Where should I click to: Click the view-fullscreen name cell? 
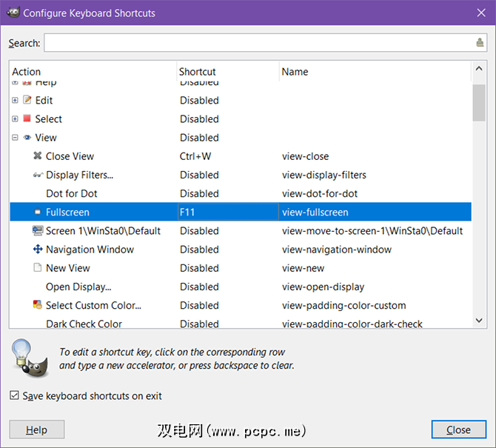[315, 212]
